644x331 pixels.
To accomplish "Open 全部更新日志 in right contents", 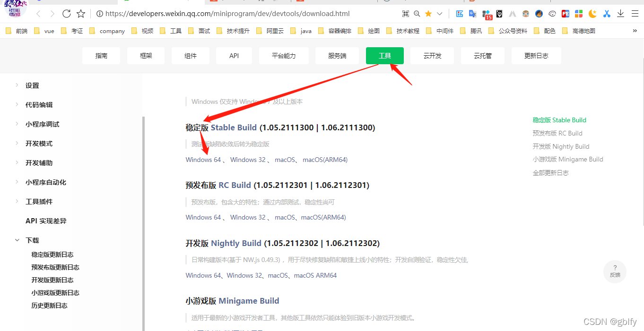I will [x=551, y=173].
